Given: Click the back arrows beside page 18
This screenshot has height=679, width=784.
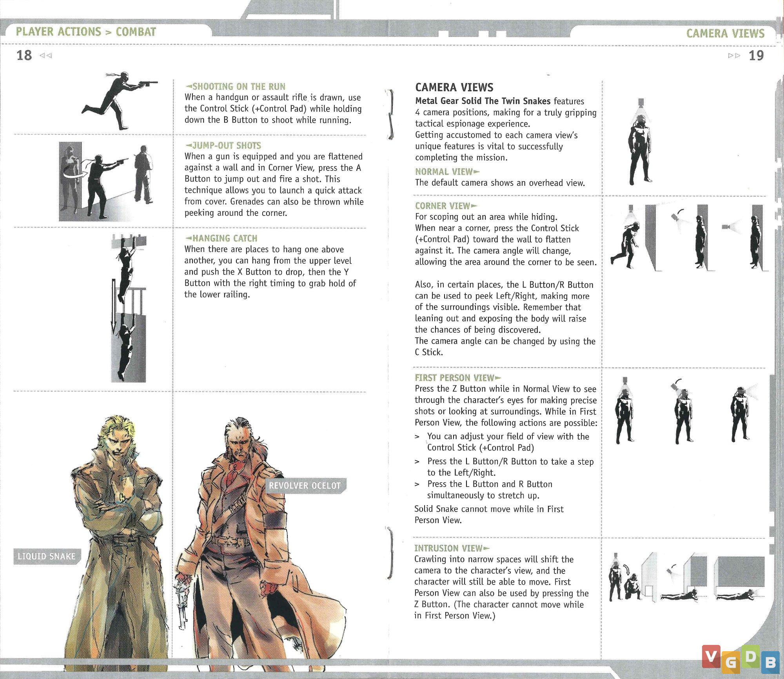Looking at the screenshot, I should tap(46, 56).
